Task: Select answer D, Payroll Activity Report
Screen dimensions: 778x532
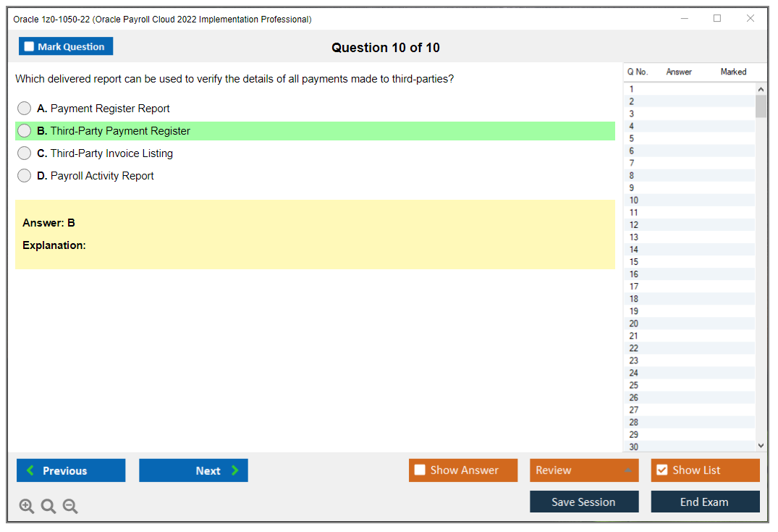Action: pos(24,175)
